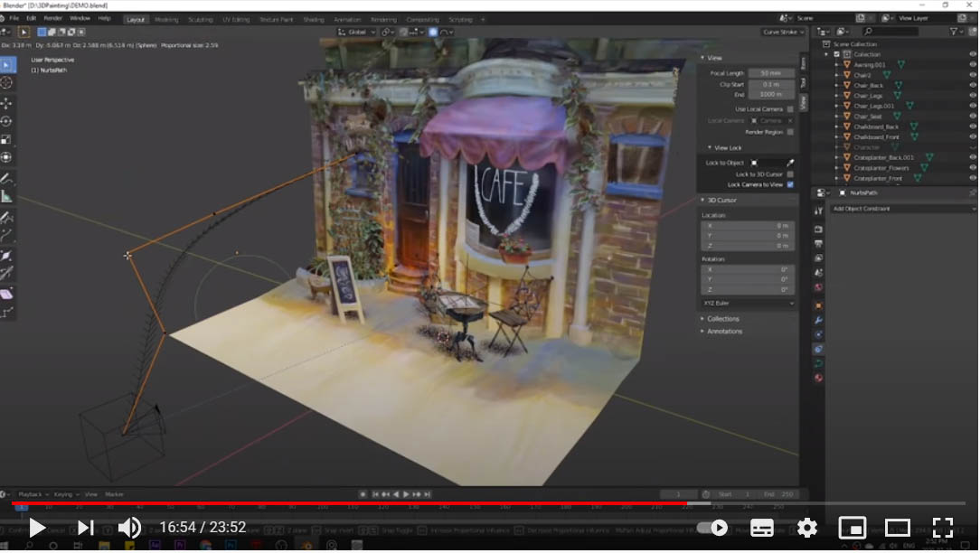Viewport: 980px width, 553px height.
Task: Hide Chalkboard_Back with its eye icon
Action: 973,127
